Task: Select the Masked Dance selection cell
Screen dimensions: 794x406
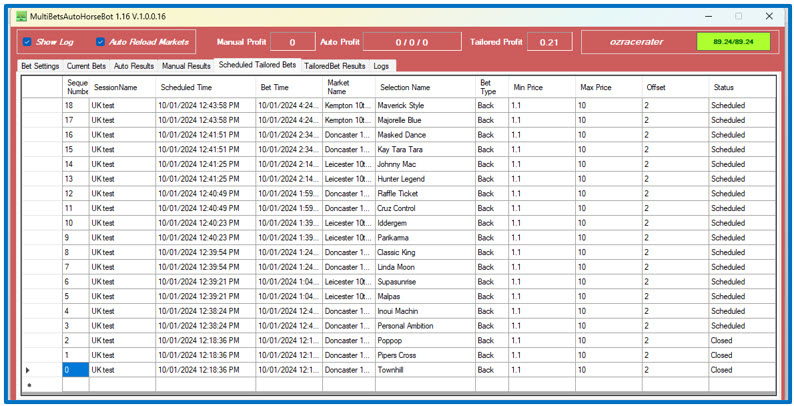Action: [425, 135]
